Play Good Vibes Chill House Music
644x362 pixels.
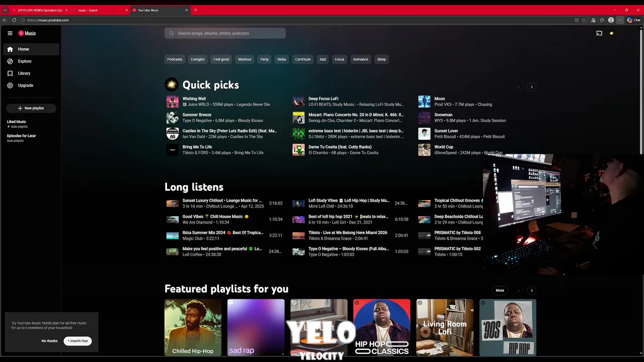(x=173, y=220)
